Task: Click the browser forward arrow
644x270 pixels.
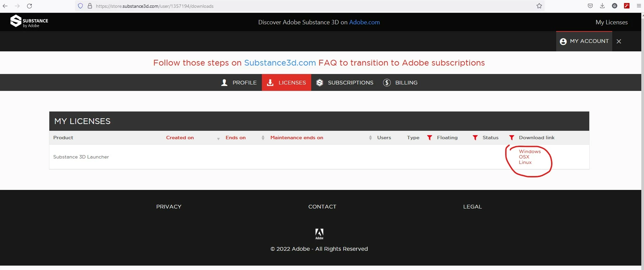Action: (17, 6)
